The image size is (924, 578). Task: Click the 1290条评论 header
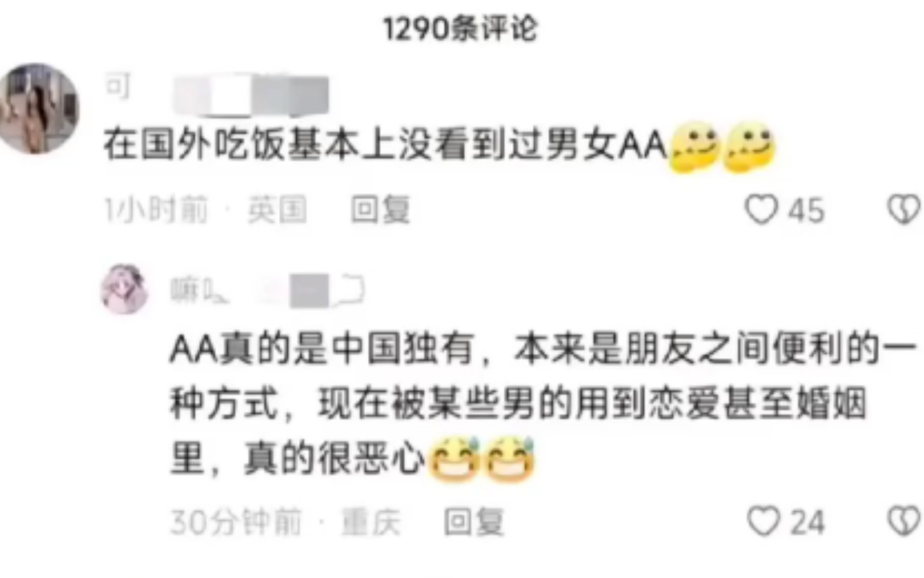pyautogui.click(x=460, y=28)
